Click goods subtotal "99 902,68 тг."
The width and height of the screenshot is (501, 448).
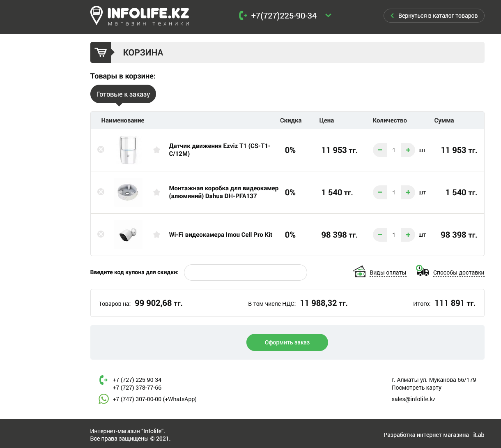(x=159, y=303)
